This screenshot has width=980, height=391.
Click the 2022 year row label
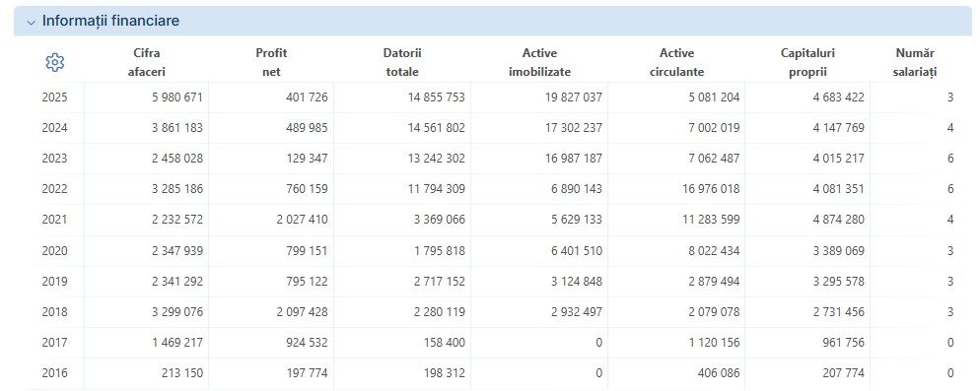pos(54,189)
